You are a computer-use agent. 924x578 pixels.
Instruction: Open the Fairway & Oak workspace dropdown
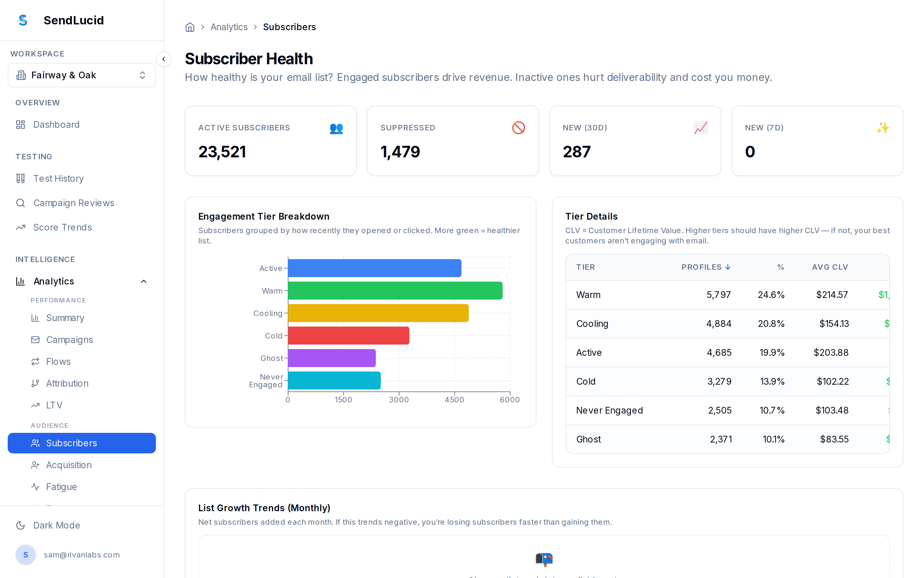point(82,75)
